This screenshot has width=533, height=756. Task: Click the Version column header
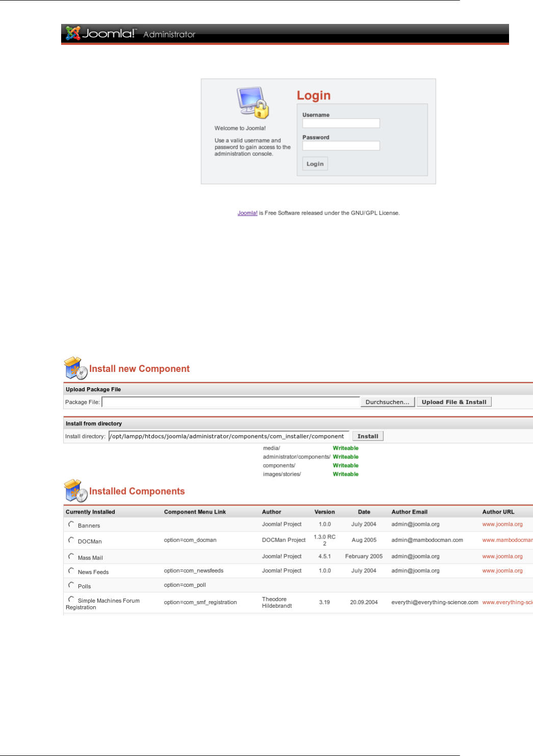[x=325, y=512]
